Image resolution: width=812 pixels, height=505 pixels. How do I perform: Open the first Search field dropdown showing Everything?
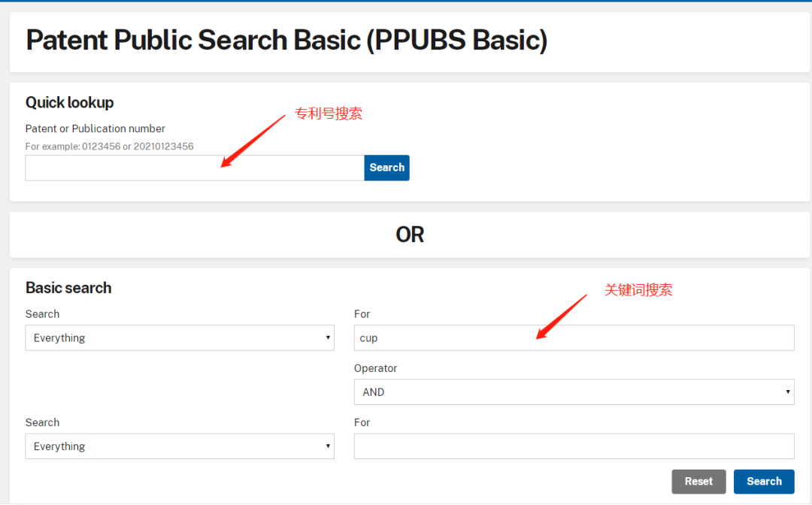coord(180,338)
